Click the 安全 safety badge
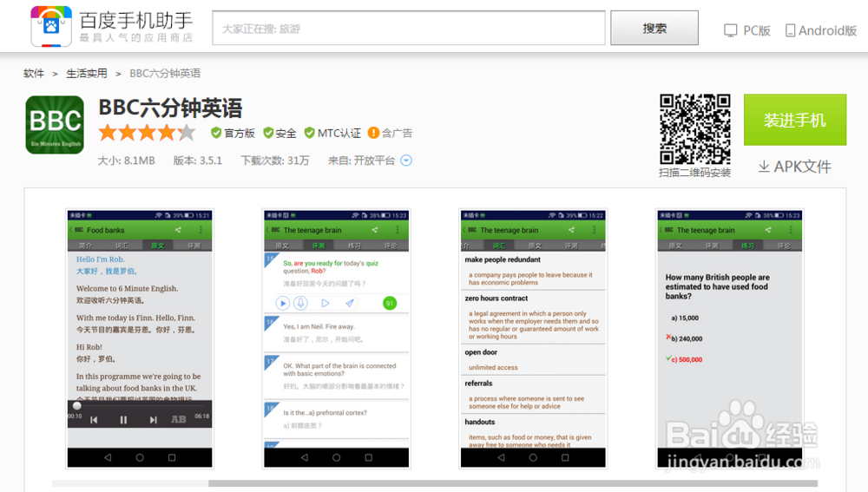 pyautogui.click(x=279, y=133)
